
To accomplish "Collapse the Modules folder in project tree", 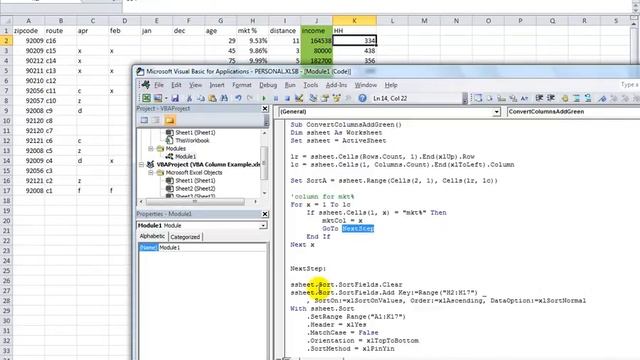I will pos(151,149).
